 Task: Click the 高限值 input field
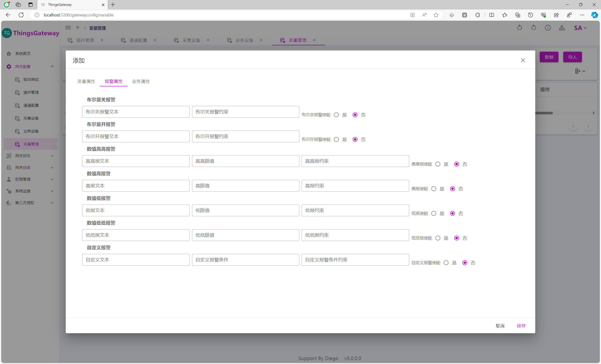[x=245, y=186]
